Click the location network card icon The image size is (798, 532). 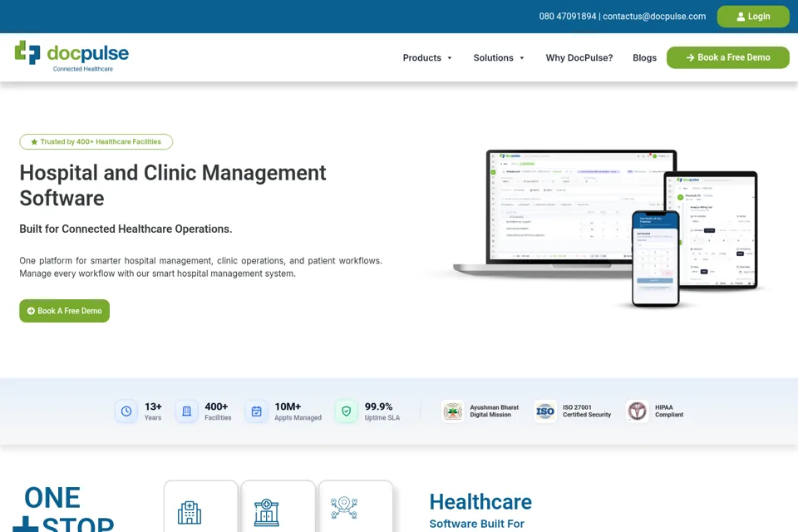pyautogui.click(x=344, y=508)
